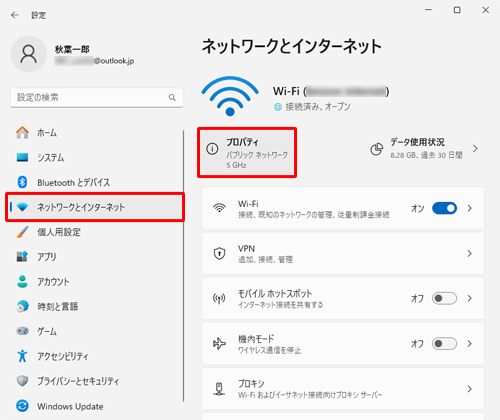500x420 pixels.
Task: Click the ワイヤレス通信を停止 description
Action: [x=269, y=350]
